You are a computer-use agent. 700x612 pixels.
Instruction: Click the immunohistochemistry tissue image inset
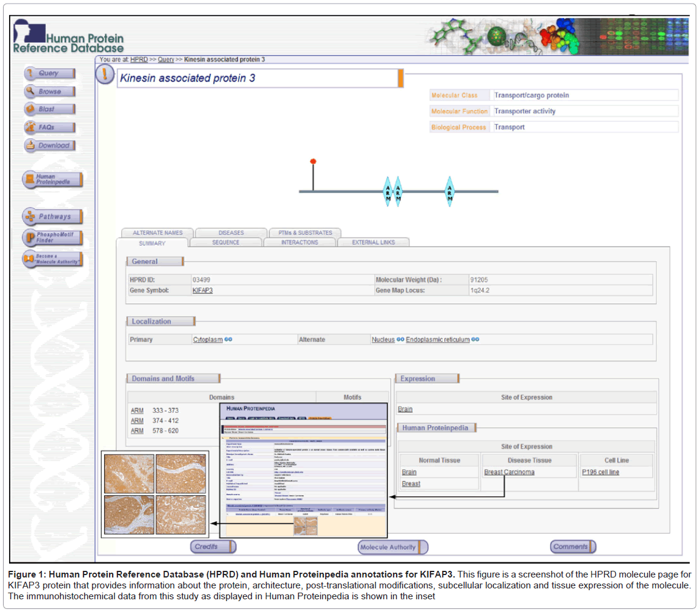click(x=156, y=493)
